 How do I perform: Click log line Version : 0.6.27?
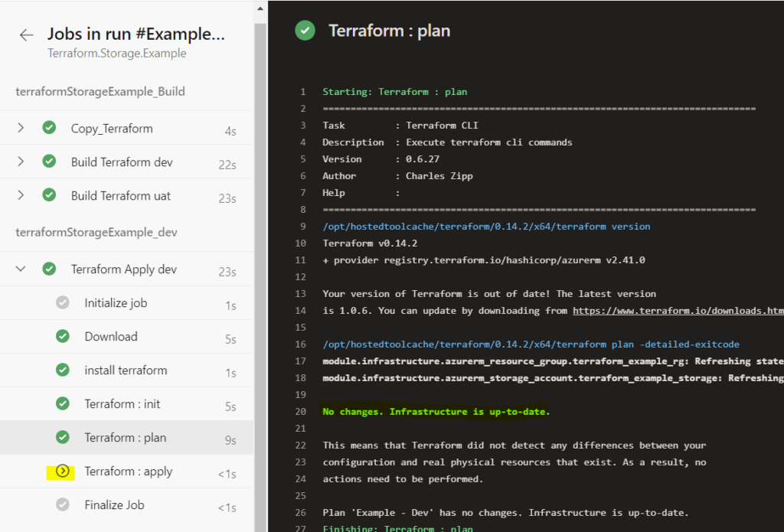pos(381,159)
